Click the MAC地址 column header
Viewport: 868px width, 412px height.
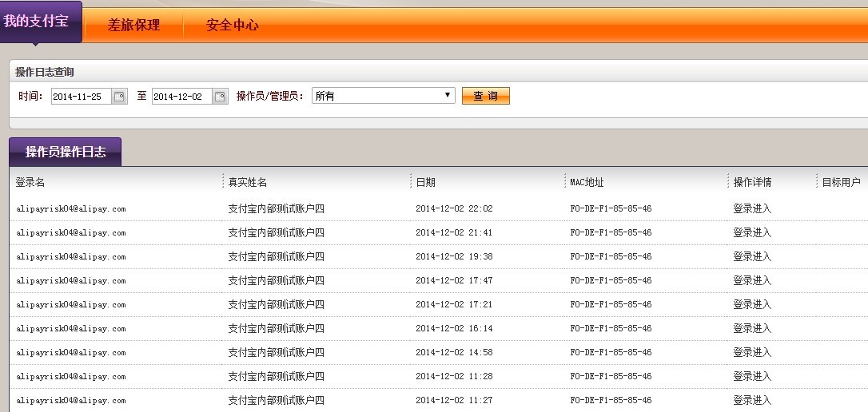point(587,182)
